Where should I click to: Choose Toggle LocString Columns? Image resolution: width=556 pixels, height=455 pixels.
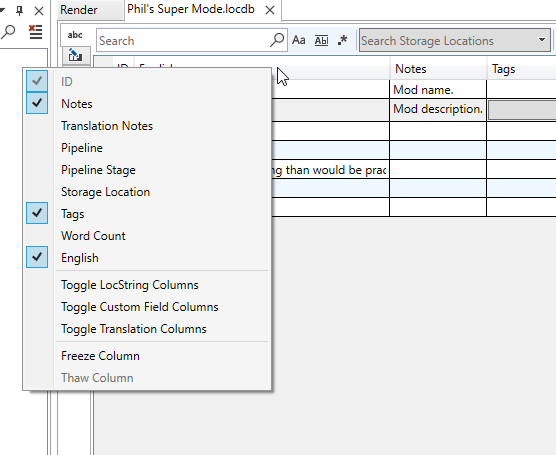click(x=130, y=285)
